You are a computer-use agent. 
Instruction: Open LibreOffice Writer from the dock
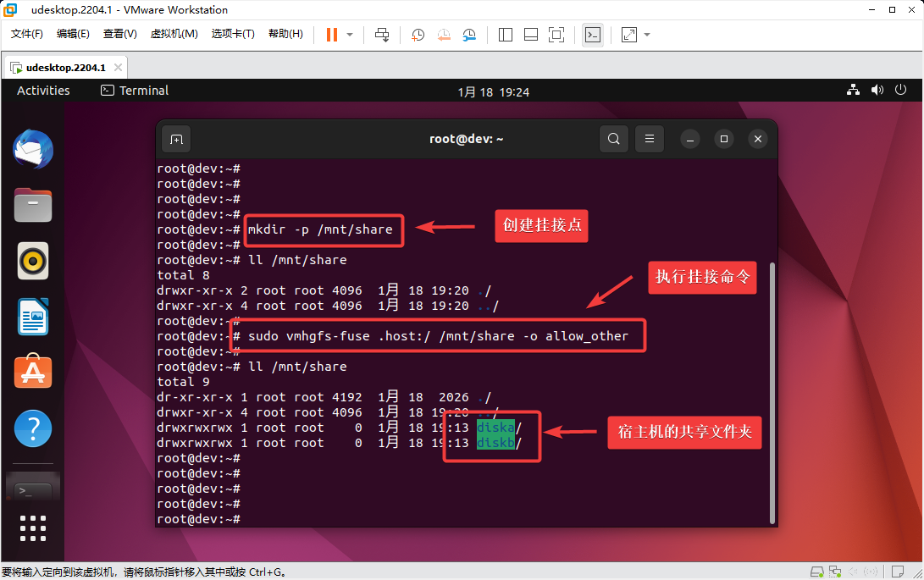click(33, 317)
